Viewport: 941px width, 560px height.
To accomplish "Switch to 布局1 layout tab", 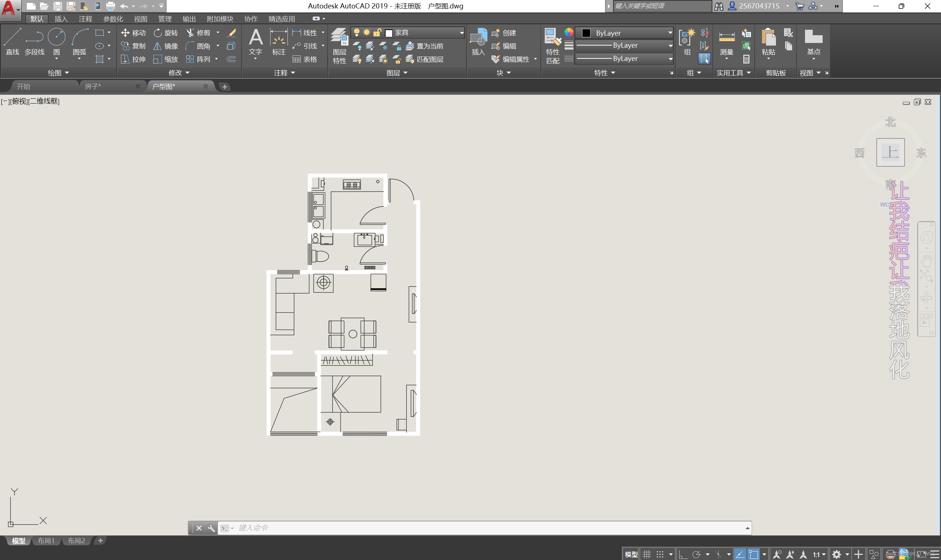I will pos(46,541).
